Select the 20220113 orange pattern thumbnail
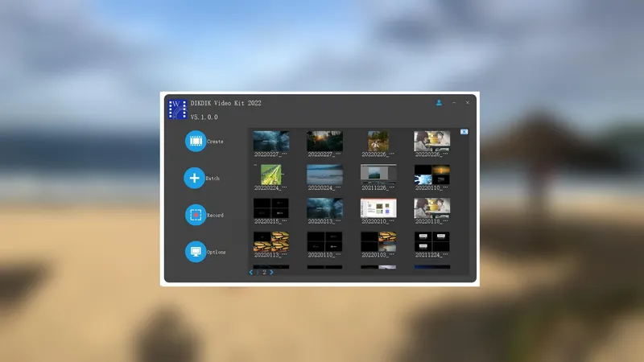This screenshot has width=644, height=362. (270, 241)
